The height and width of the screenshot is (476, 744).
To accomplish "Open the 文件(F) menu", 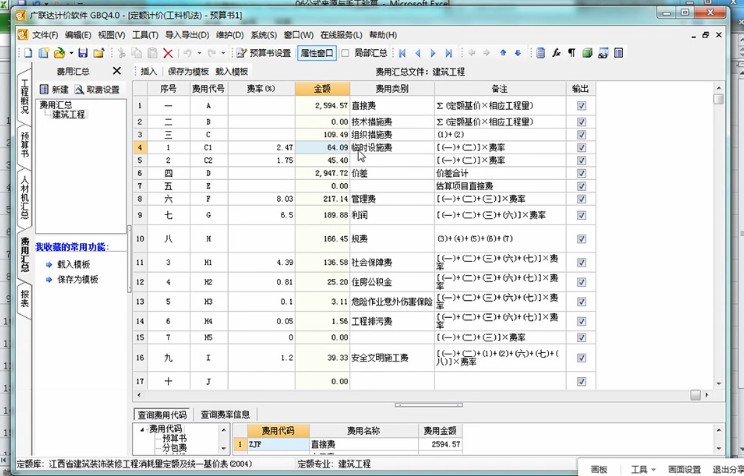I will pyautogui.click(x=45, y=35).
